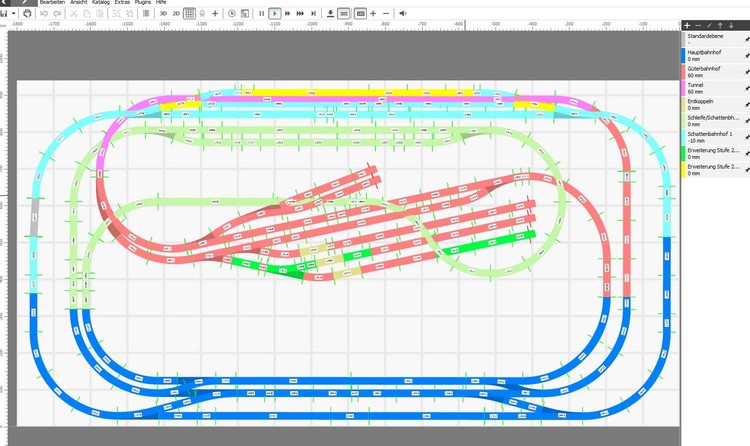
Task: Click the toolbar zoom-out minus icon
Action: click(x=386, y=13)
